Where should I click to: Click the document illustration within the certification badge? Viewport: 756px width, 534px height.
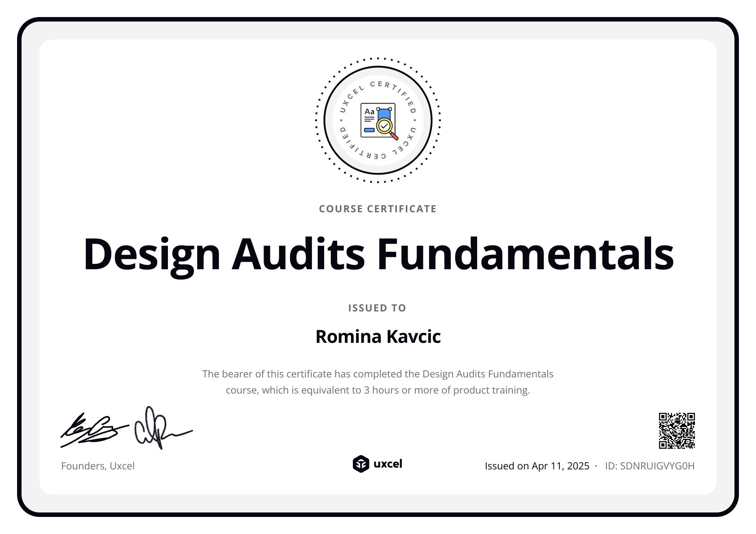[377, 120]
